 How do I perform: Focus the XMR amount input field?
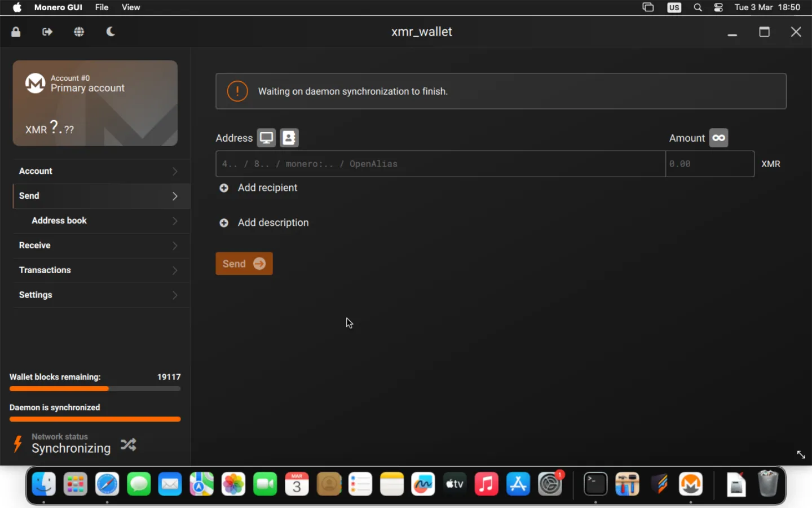[710, 164]
